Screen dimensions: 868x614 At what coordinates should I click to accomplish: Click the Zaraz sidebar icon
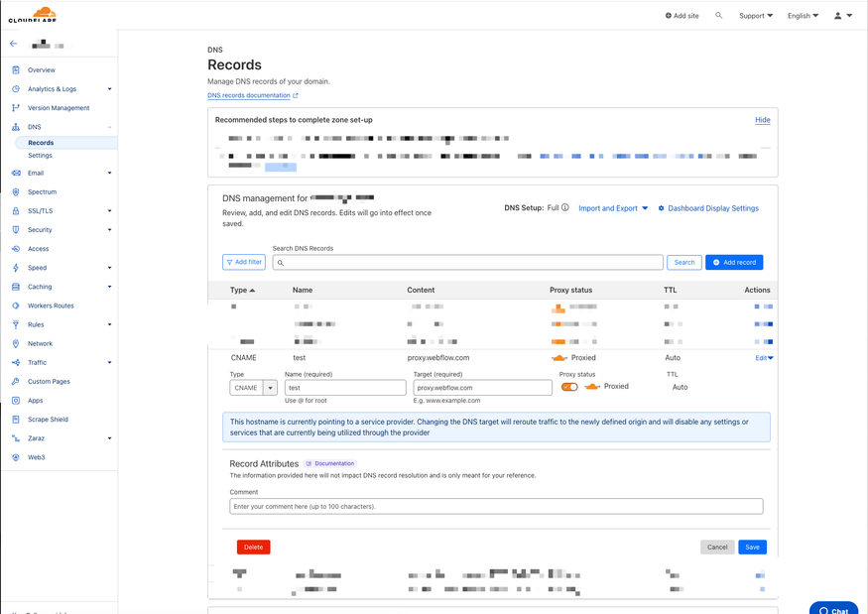pos(16,438)
